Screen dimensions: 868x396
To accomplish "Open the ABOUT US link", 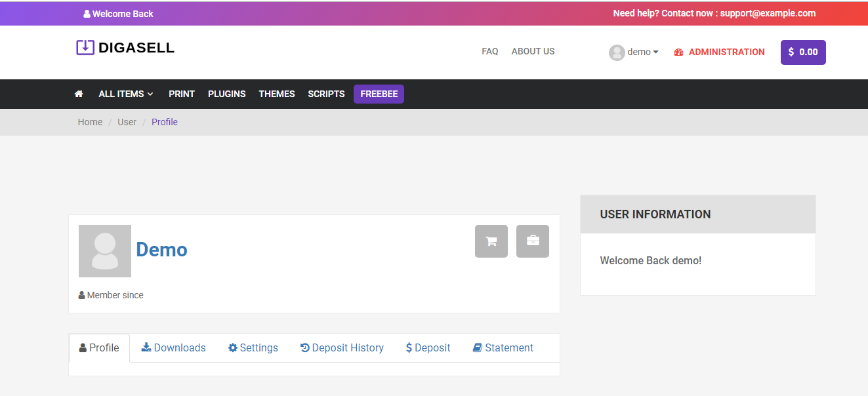I will pyautogui.click(x=533, y=51).
